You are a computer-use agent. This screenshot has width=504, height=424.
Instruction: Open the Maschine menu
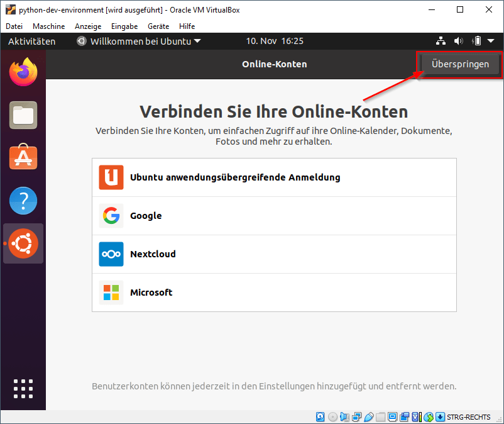coord(48,26)
